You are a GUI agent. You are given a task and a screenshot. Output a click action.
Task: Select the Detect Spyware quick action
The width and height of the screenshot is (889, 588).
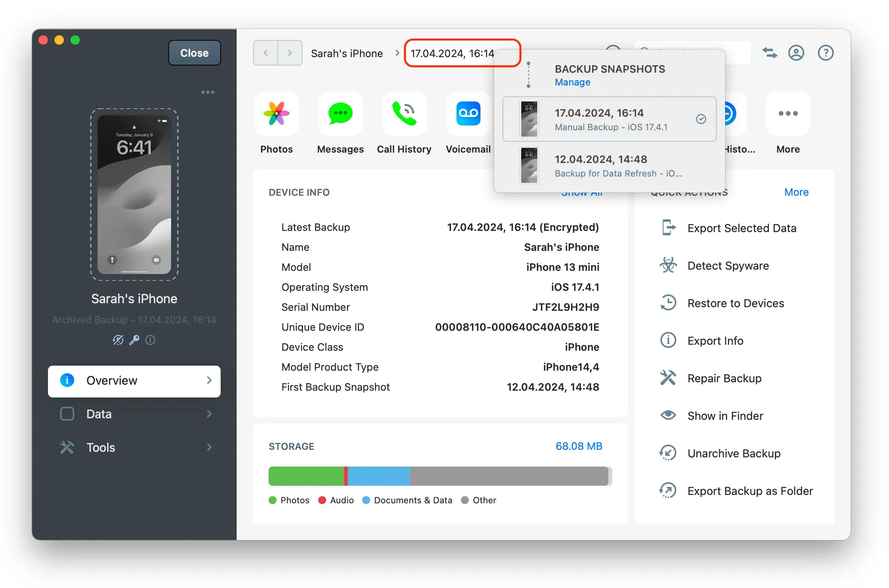[728, 265]
